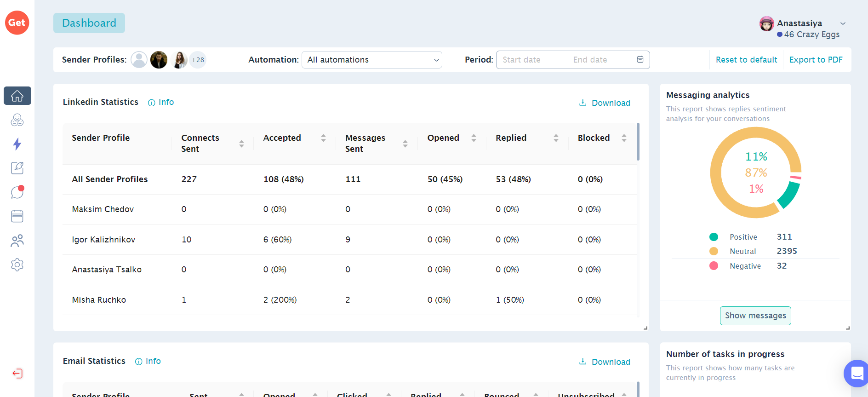Click the Start date field
Screen dimensions: 868x397
tap(521, 60)
